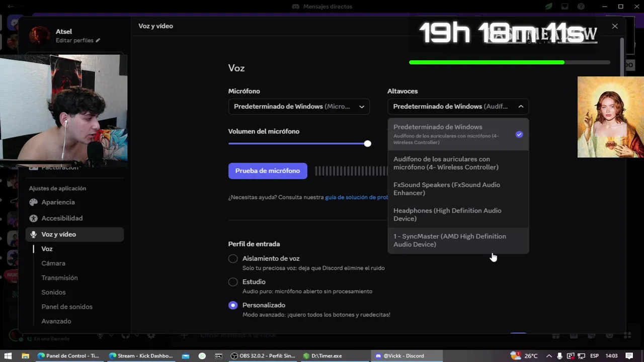This screenshot has height=362, width=644.
Task: Click the Accesibilidad icon in sidebar
Action: click(34, 218)
